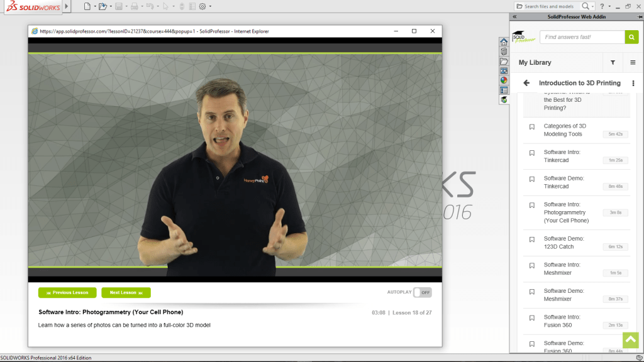The height and width of the screenshot is (362, 644).
Task: Click the SolidWorks Options gear icon
Action: (x=203, y=6)
